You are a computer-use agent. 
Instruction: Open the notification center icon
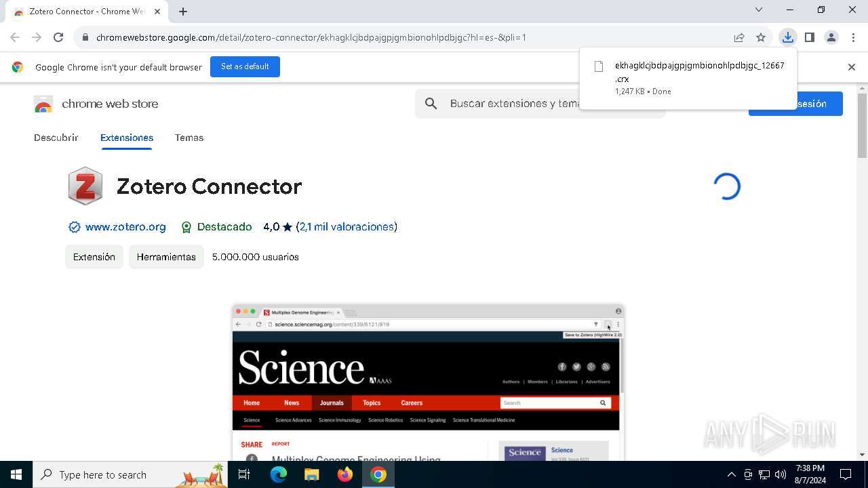[846, 474]
